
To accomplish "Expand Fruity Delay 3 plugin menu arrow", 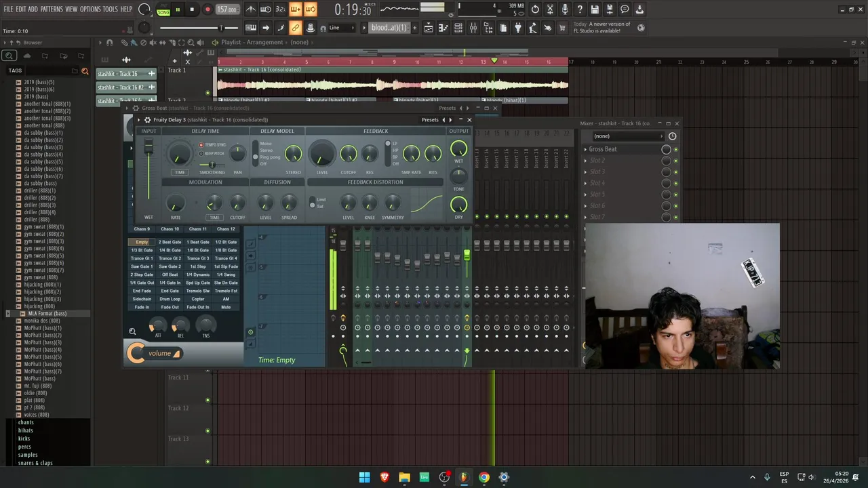I will coord(139,120).
